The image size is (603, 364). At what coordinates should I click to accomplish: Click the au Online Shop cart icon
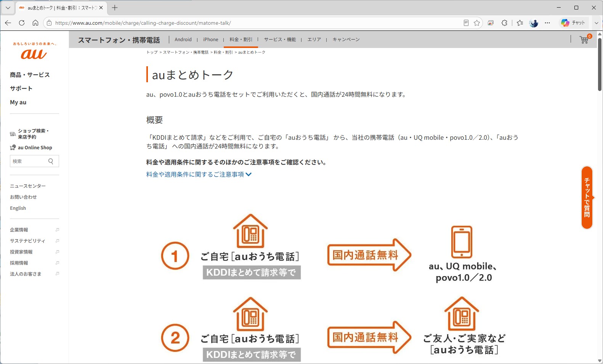point(13,147)
